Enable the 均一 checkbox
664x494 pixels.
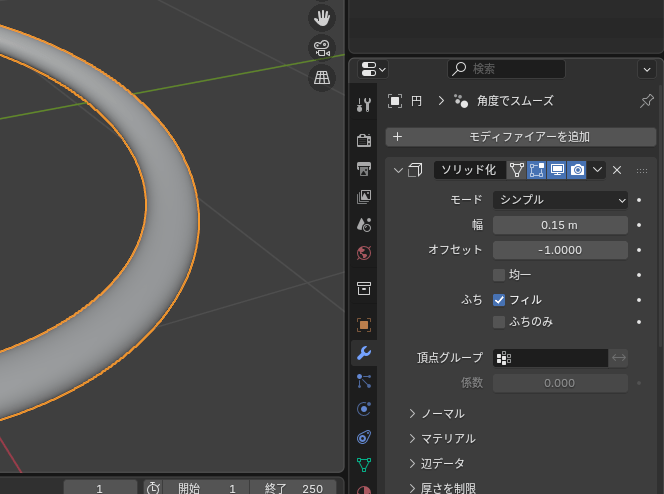[499, 275]
